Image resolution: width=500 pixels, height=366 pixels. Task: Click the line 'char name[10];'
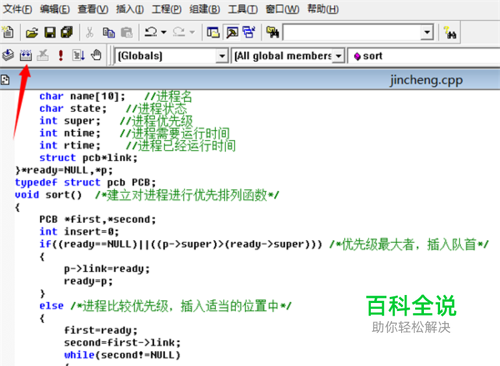(x=82, y=96)
